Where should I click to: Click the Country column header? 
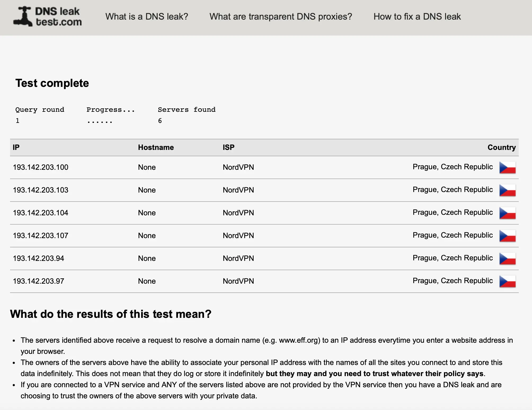coord(501,147)
